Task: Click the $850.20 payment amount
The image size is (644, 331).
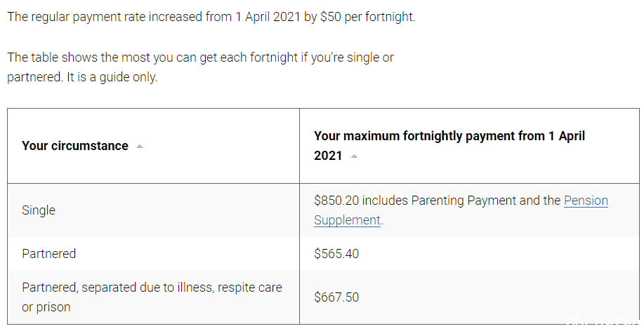Action: [336, 201]
